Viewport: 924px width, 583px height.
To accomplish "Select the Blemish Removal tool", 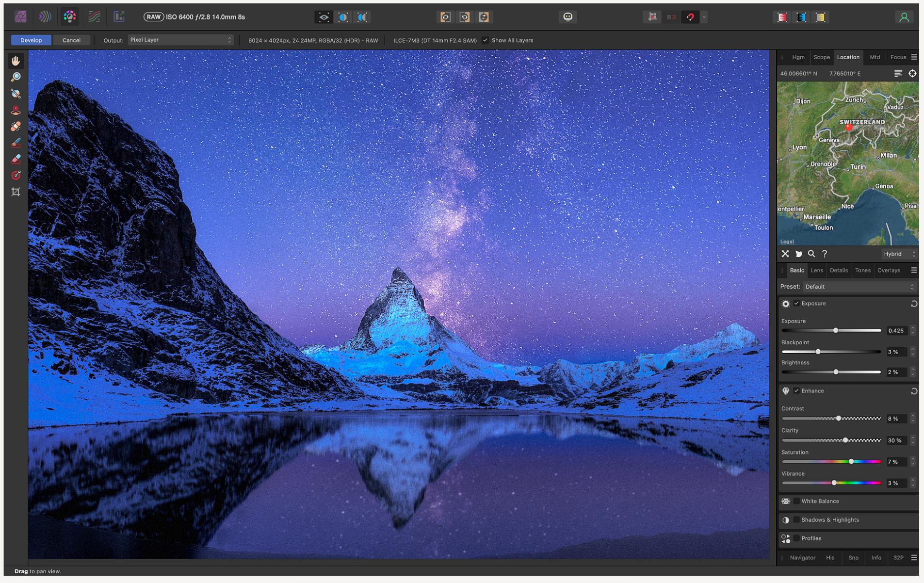I will (16, 127).
